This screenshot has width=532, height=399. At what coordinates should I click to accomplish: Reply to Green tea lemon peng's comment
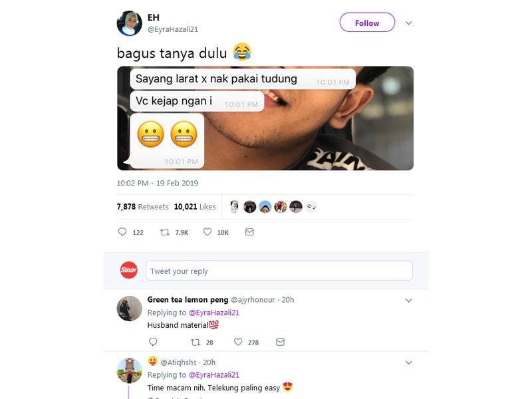click(153, 342)
